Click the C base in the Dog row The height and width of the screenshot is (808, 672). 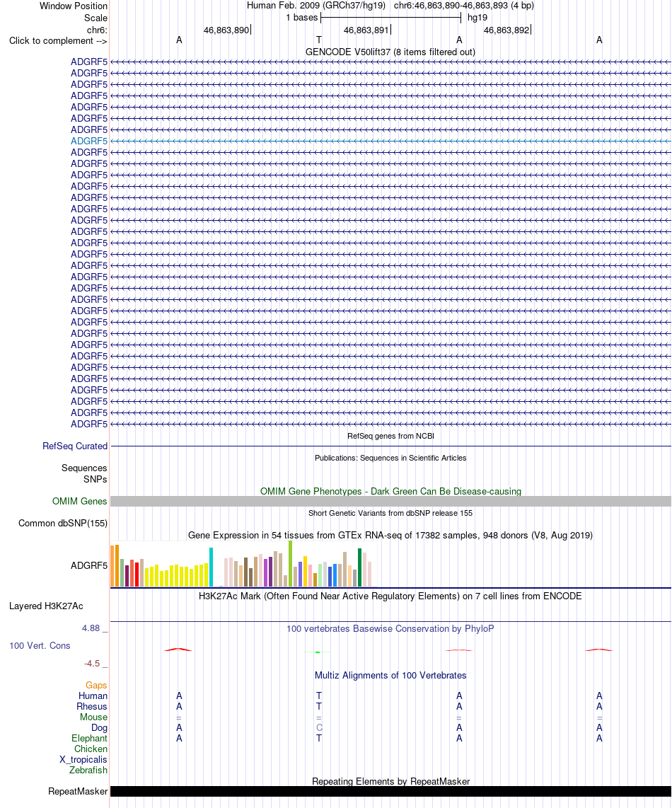point(319,727)
